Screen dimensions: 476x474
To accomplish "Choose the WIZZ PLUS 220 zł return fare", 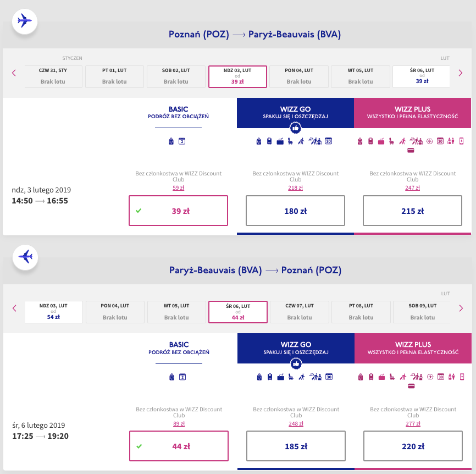I will click(413, 446).
